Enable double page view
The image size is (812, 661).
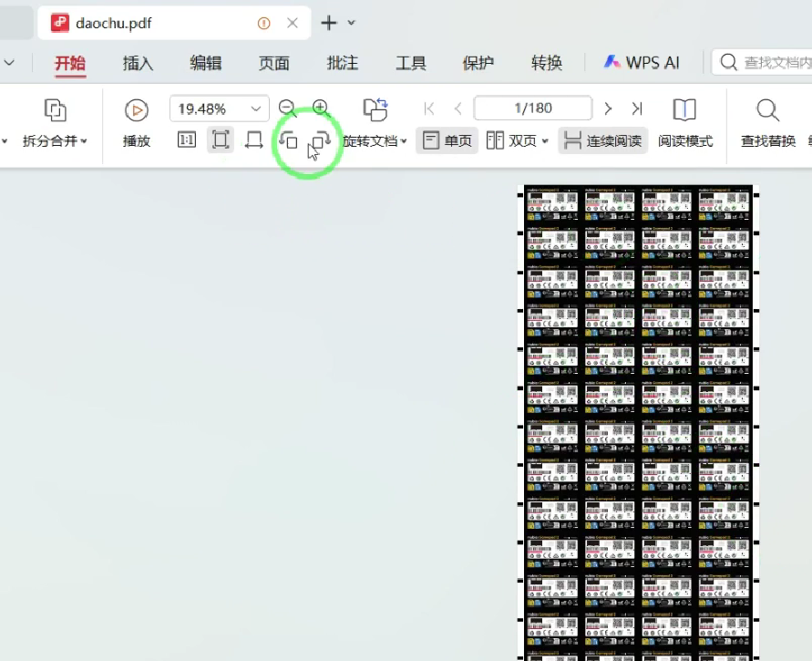[x=512, y=140]
